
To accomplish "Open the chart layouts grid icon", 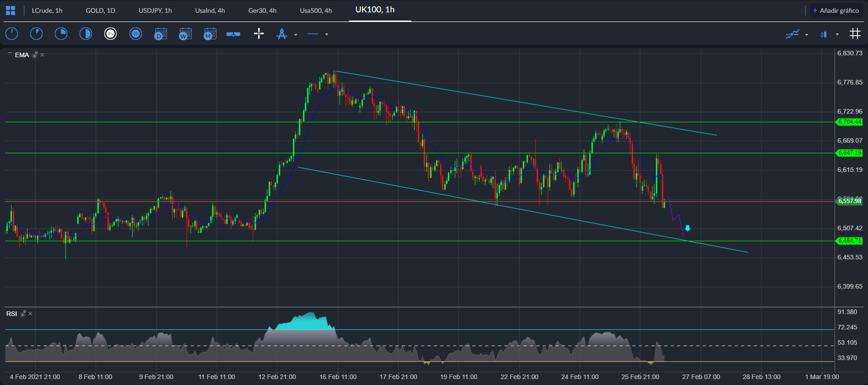I will point(11,11).
